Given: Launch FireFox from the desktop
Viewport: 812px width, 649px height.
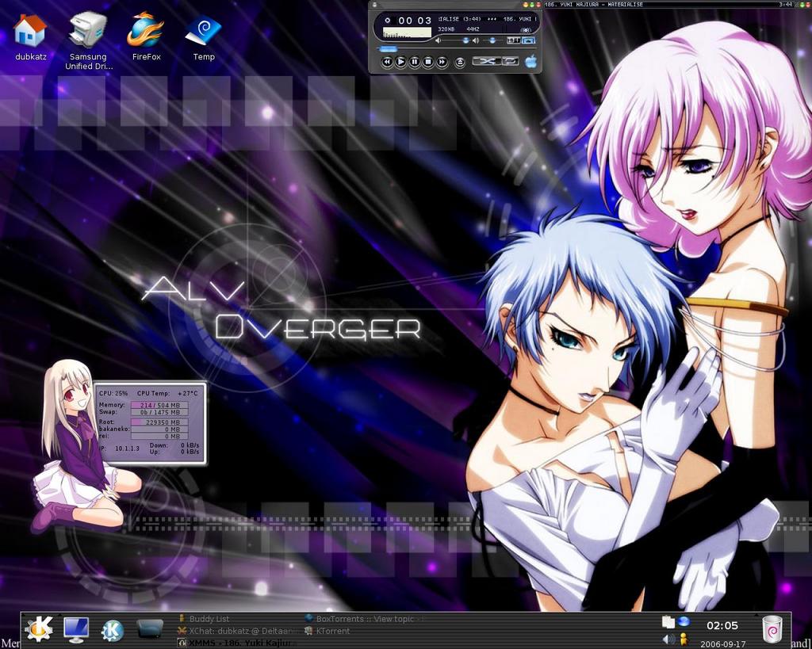Looking at the screenshot, I should pos(146,36).
